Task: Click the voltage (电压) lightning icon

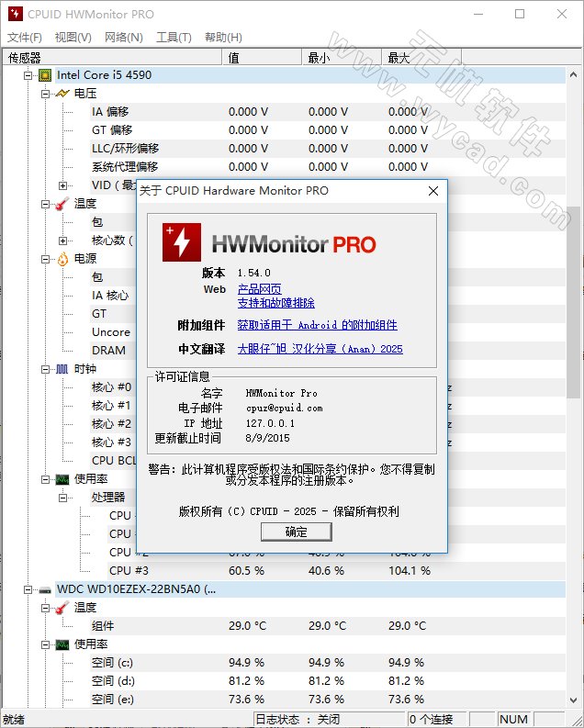Action: 62,94
